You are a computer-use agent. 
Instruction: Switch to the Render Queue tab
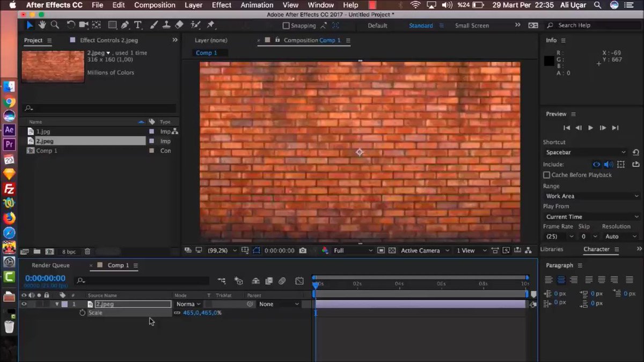(x=52, y=265)
